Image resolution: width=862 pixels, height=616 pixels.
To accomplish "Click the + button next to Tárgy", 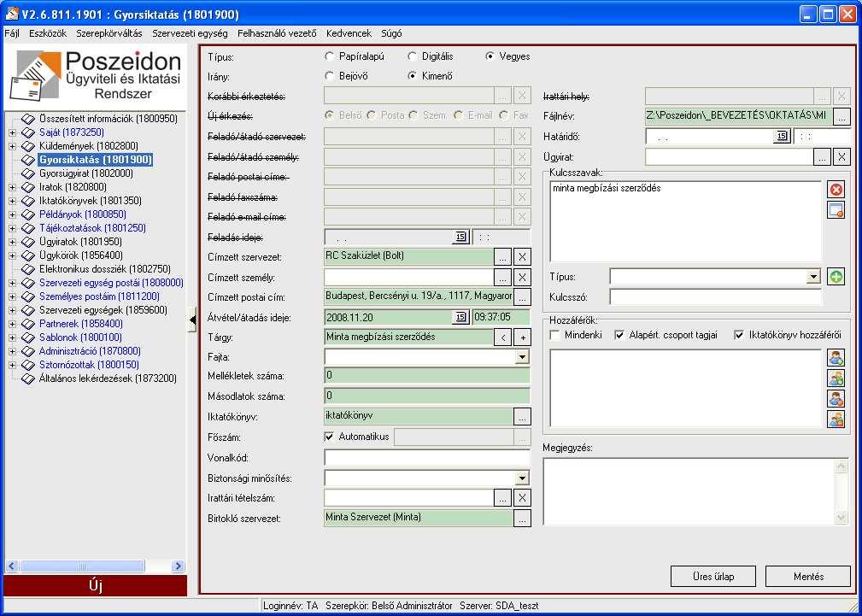I will click(x=522, y=337).
